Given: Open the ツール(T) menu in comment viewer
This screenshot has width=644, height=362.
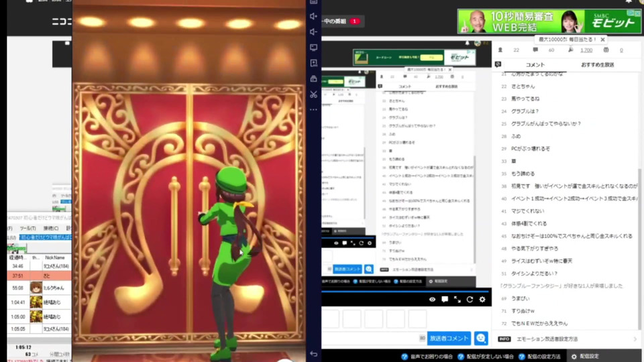Looking at the screenshot, I should click(28, 228).
